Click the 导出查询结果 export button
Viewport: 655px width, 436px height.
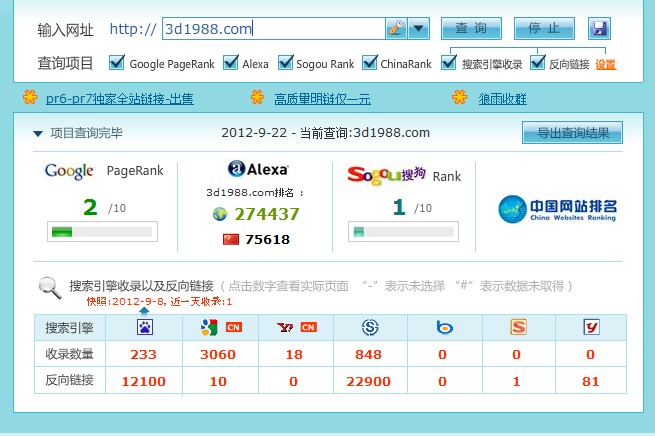pos(572,133)
